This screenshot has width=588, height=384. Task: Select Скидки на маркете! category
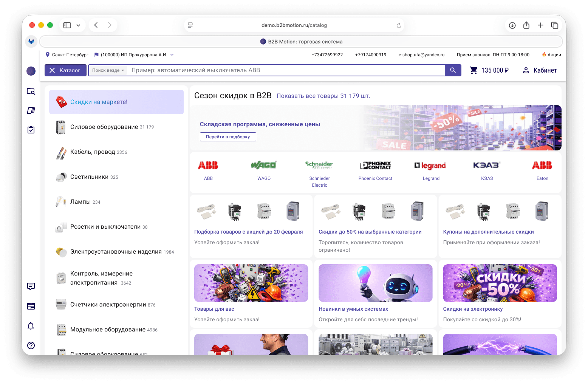coord(116,102)
